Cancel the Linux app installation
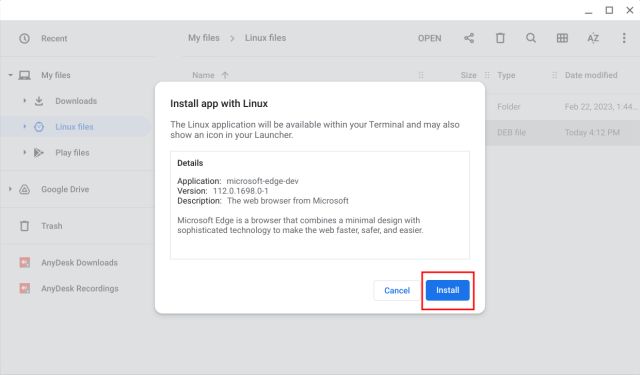640x375 pixels. point(397,291)
